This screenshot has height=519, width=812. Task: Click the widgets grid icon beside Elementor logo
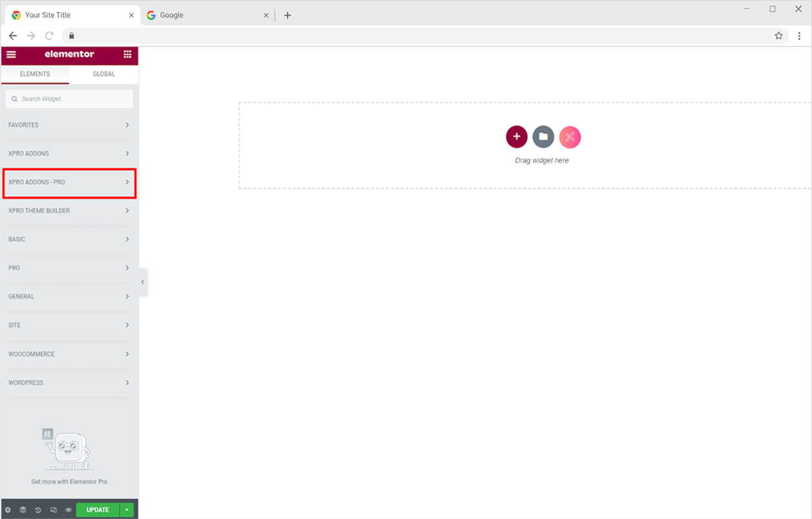(x=127, y=55)
